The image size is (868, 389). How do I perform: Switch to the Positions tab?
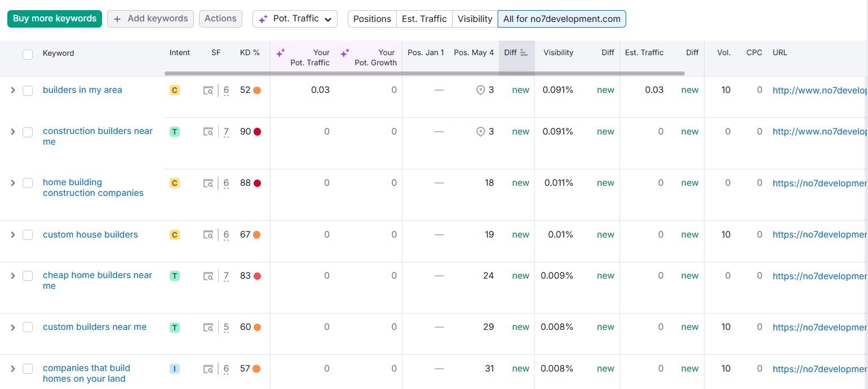point(372,19)
